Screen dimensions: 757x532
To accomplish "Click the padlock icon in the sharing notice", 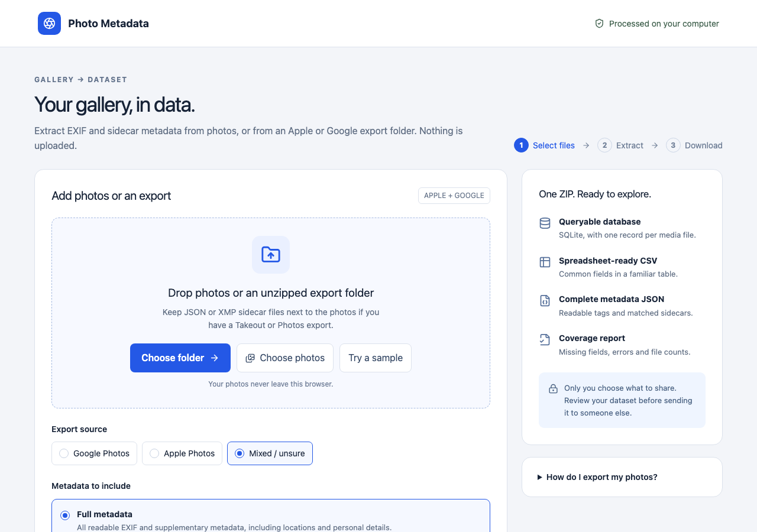I will (x=553, y=389).
